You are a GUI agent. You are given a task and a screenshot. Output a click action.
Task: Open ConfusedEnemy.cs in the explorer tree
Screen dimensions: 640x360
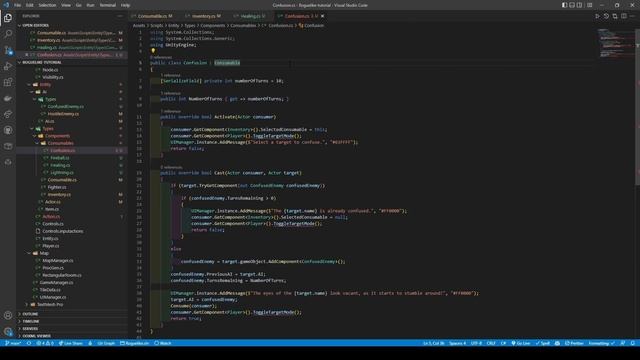click(x=65, y=107)
